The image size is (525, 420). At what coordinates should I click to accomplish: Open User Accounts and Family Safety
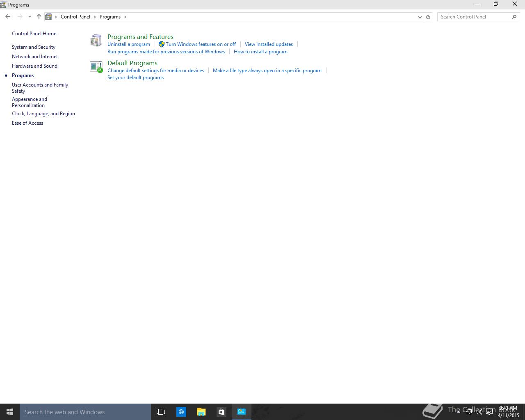pos(40,88)
